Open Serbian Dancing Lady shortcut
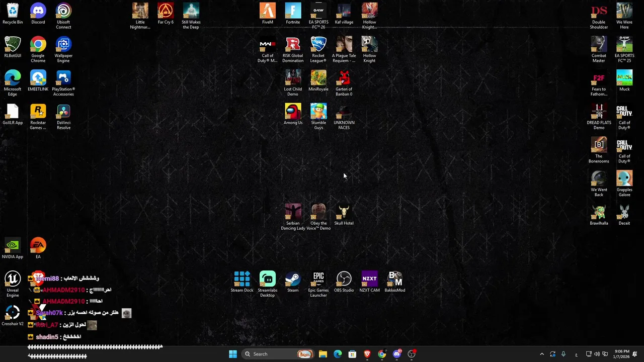Screen dimensions: 644x362 [x=293, y=217]
